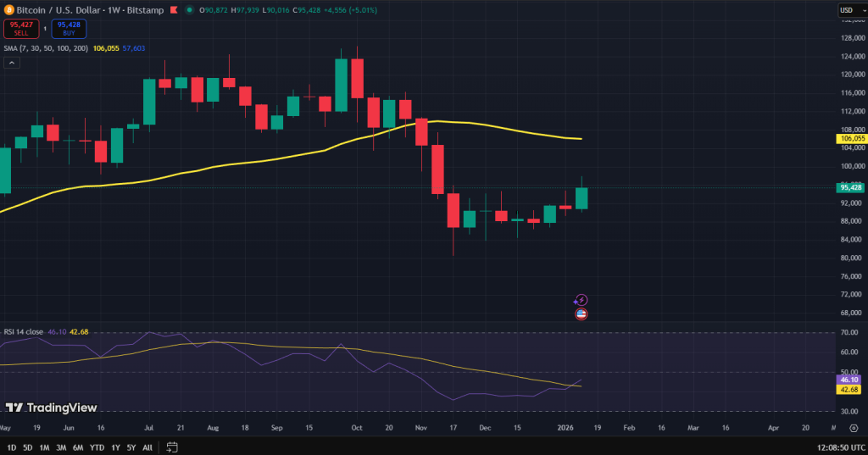Select the 1D time range
The height and width of the screenshot is (455, 868).
(x=11, y=447)
